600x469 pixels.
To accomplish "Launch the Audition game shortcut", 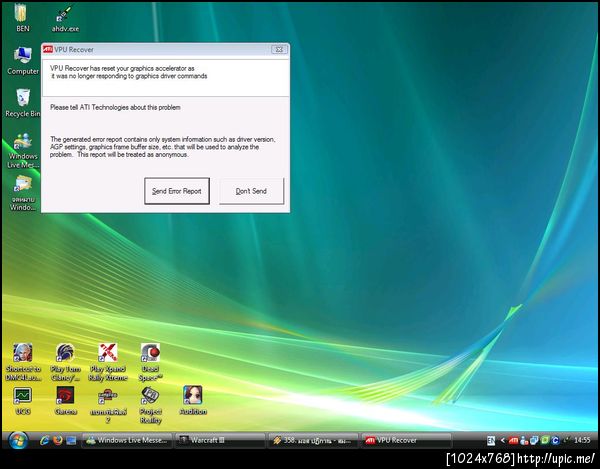I will tap(193, 401).
